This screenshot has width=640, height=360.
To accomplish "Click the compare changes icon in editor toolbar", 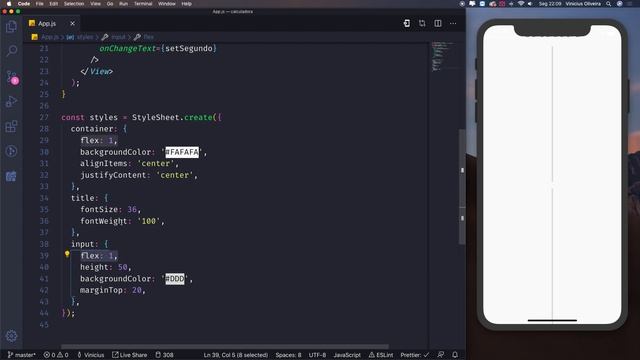I will 422,23.
